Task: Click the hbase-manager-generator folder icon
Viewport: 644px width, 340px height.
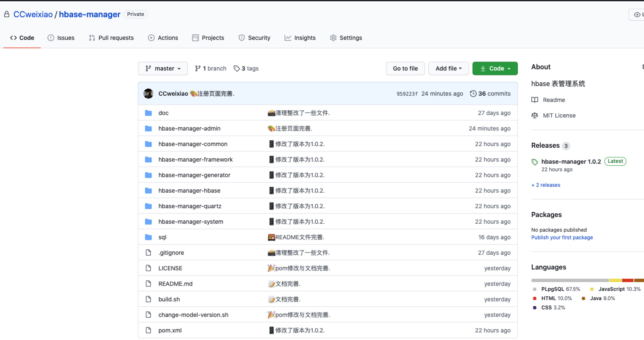Action: tap(148, 175)
